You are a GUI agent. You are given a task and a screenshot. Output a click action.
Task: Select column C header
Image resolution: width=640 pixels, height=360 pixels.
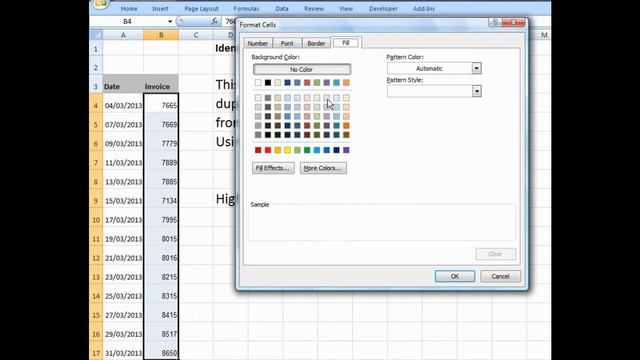tap(196, 35)
